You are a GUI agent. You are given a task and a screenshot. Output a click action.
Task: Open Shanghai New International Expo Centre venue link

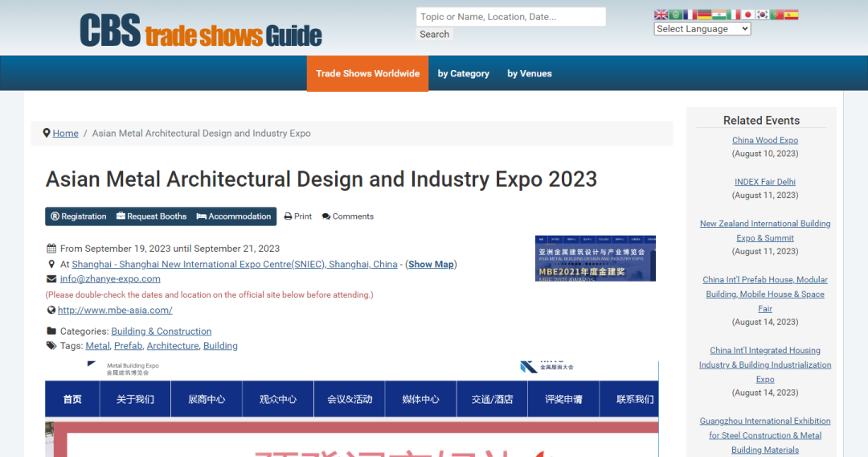click(235, 264)
